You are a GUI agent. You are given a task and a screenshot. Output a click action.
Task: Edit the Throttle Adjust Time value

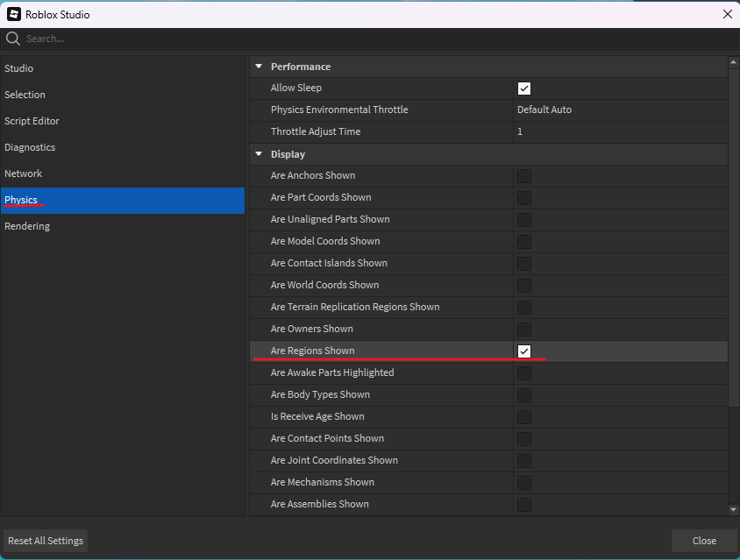(620, 131)
